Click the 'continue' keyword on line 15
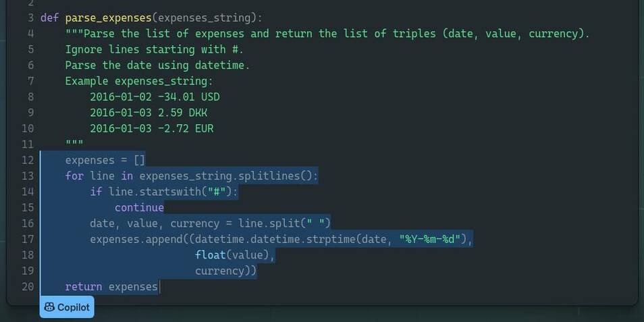Viewport: 644px width, 322px height. click(x=139, y=207)
